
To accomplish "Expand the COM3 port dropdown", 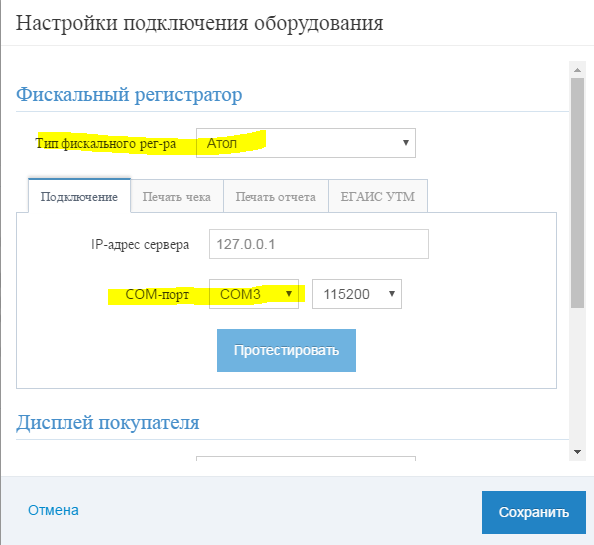I will click(254, 294).
